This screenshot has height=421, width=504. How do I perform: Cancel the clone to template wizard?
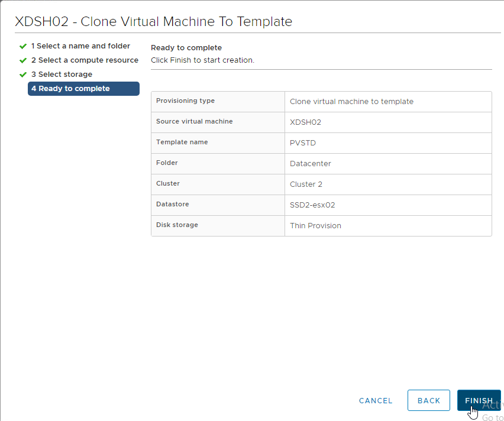[376, 400]
